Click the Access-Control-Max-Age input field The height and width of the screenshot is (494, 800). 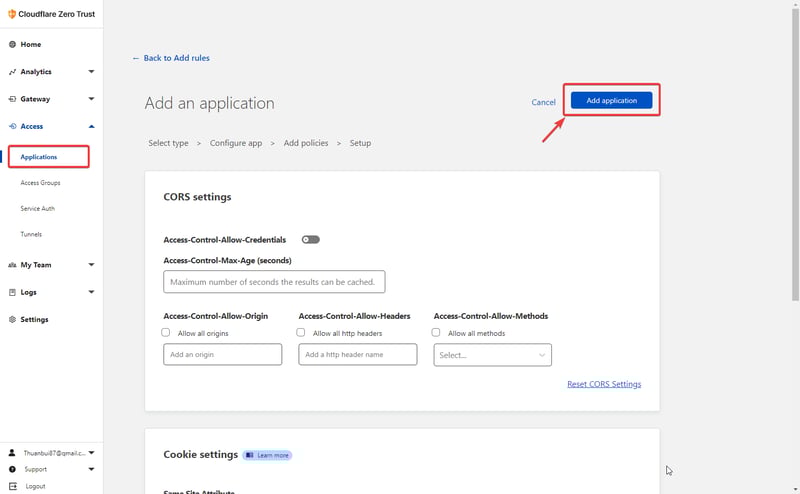point(274,282)
